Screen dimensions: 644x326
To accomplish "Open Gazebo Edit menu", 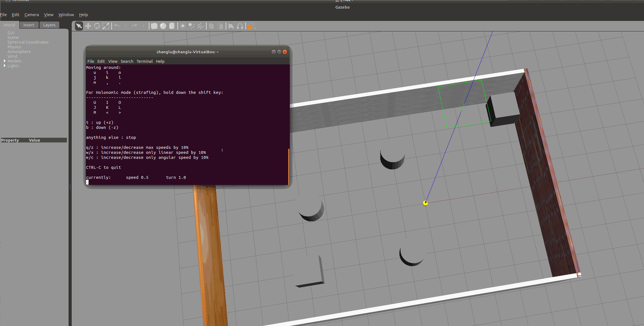I will pyautogui.click(x=16, y=15).
